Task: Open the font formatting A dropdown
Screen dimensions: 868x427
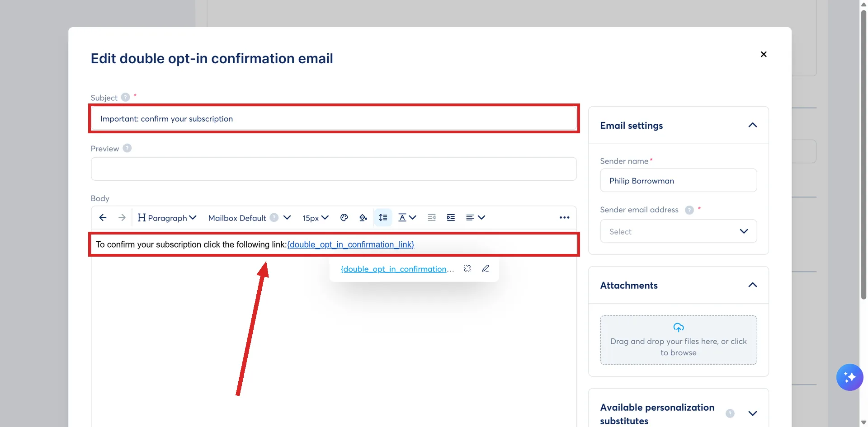Action: click(407, 217)
